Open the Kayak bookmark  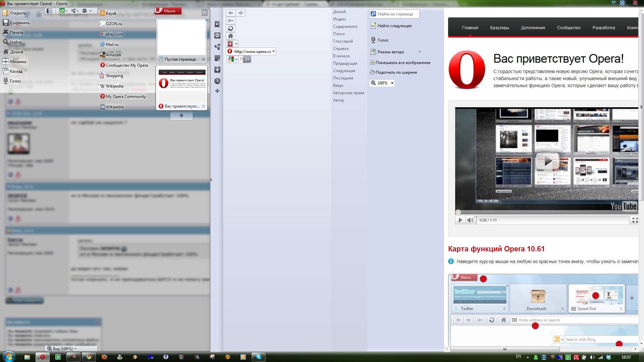(x=108, y=13)
